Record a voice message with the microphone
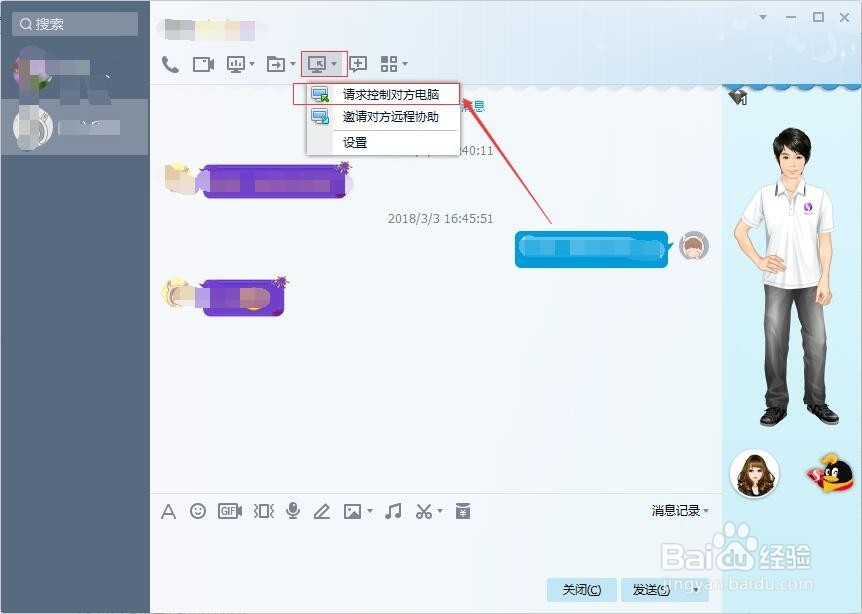The image size is (862, 614). coord(292,511)
